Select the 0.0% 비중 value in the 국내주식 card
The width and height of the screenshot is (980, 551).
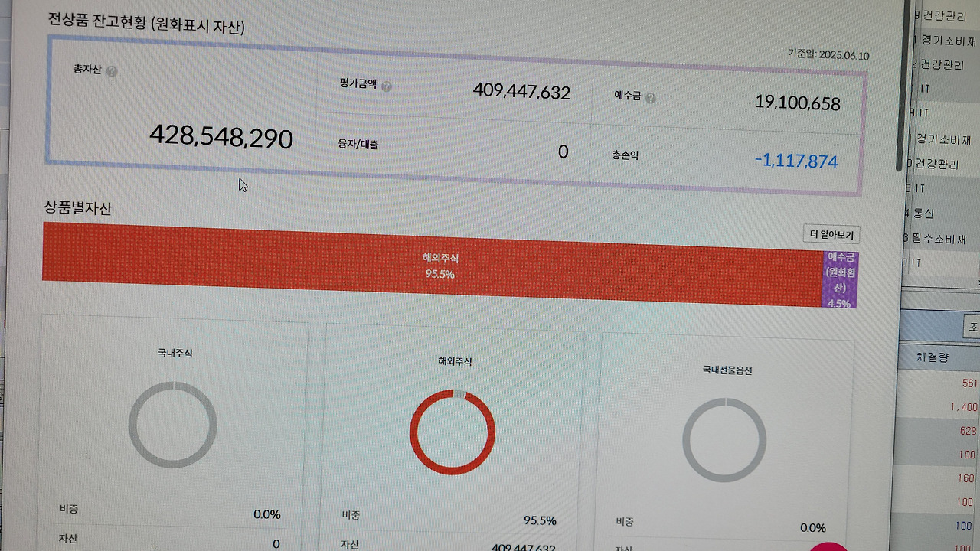click(x=267, y=514)
